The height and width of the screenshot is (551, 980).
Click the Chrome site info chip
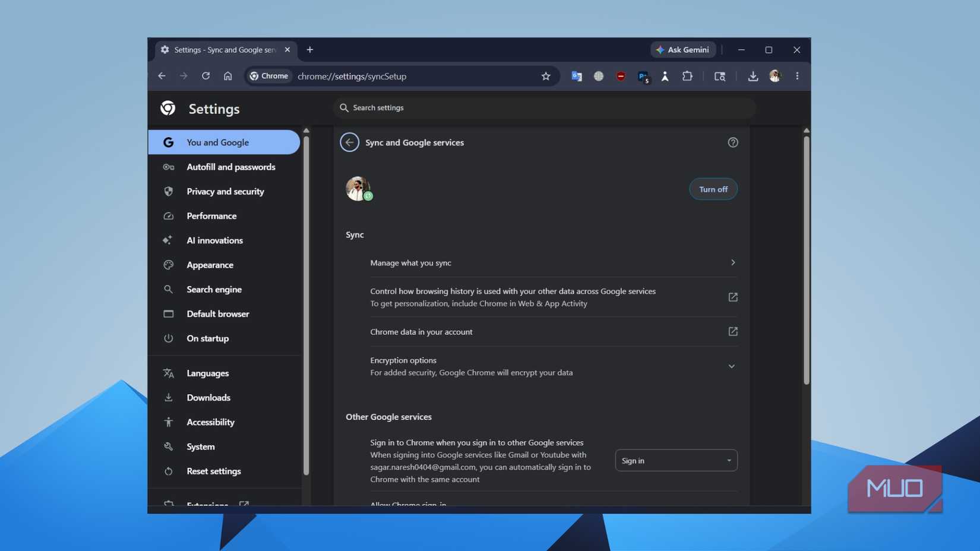[x=269, y=76]
